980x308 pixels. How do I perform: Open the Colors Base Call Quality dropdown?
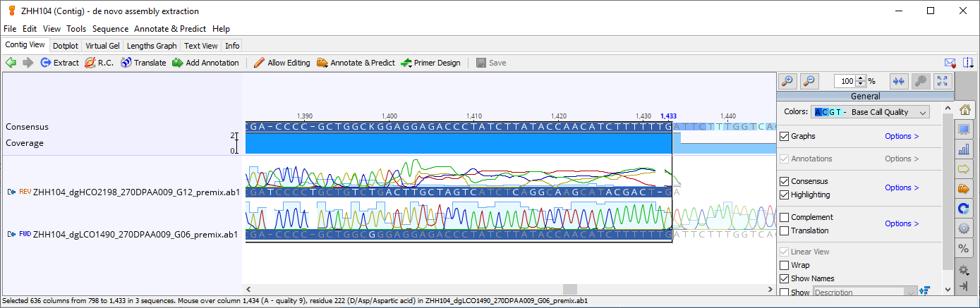coord(870,112)
